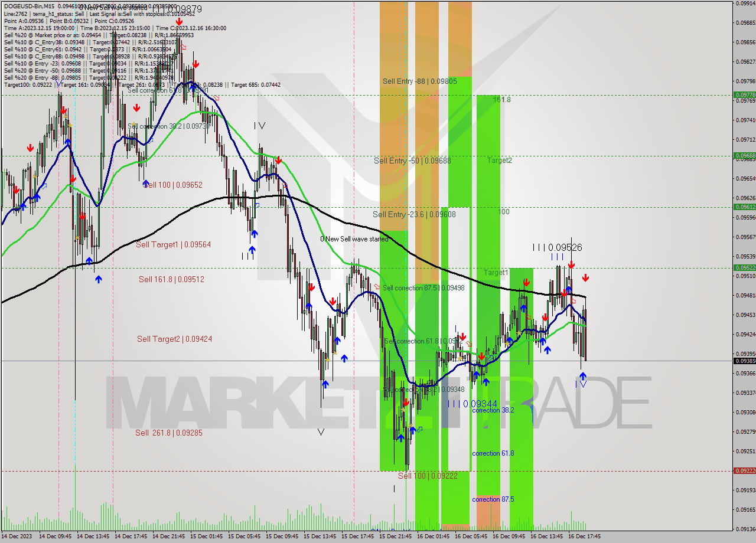Select the '100' level label on the green zone
The height and width of the screenshot is (543, 756).
504,211
